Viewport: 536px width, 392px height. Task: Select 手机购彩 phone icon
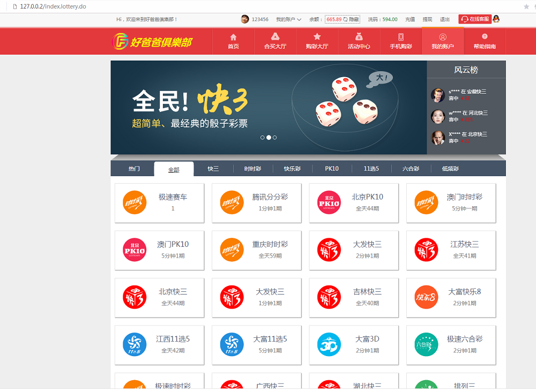[x=400, y=37]
